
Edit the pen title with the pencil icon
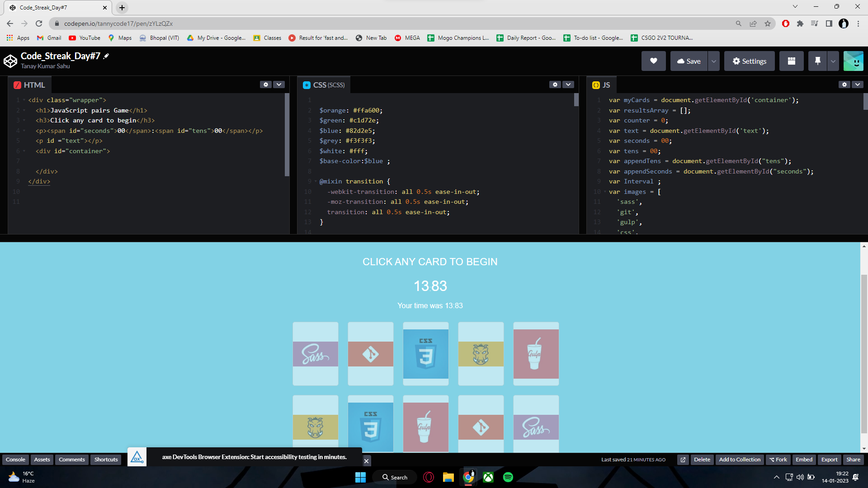pos(105,56)
